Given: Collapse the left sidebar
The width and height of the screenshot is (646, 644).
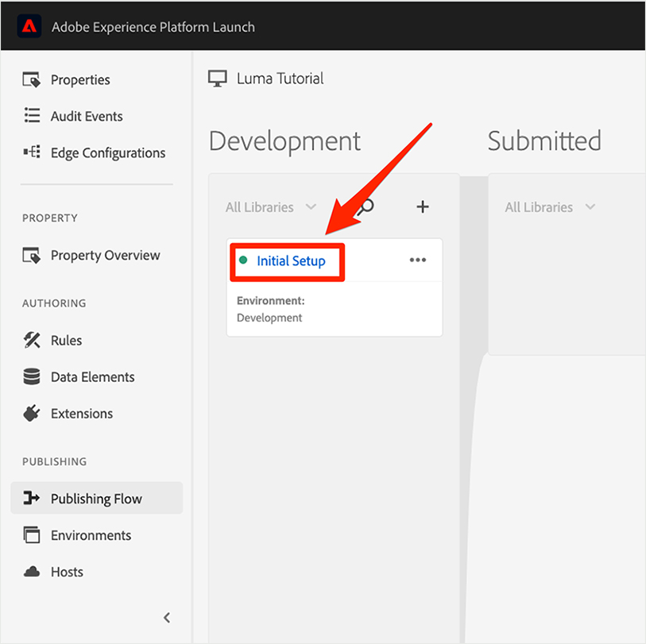Looking at the screenshot, I should coord(166,617).
